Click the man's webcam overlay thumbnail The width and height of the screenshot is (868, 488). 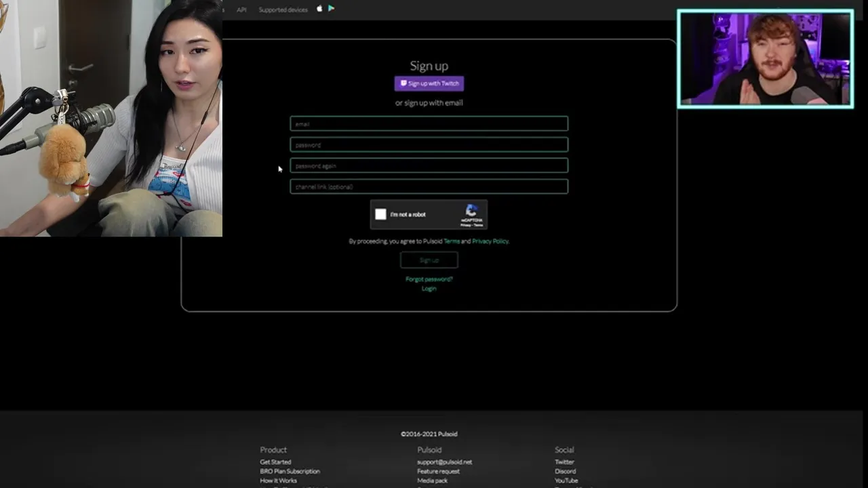(x=766, y=59)
